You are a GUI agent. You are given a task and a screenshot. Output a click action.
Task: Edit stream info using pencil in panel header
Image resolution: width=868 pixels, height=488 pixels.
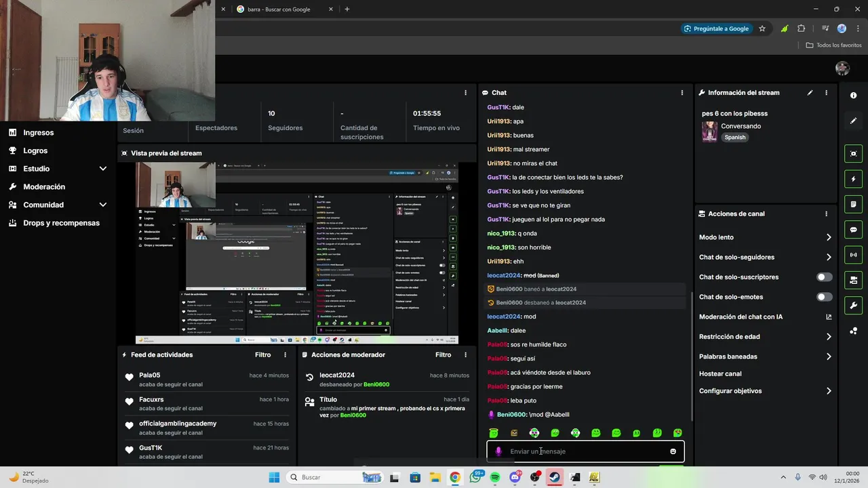(x=810, y=93)
